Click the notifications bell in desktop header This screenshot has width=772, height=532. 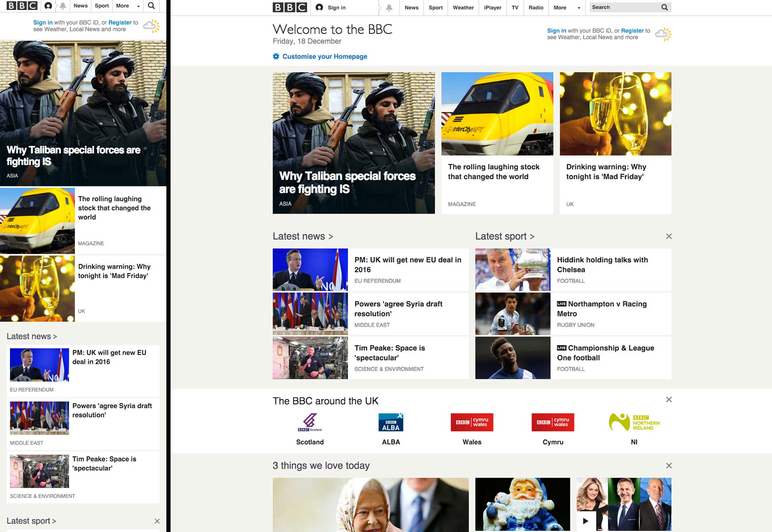(x=389, y=7)
